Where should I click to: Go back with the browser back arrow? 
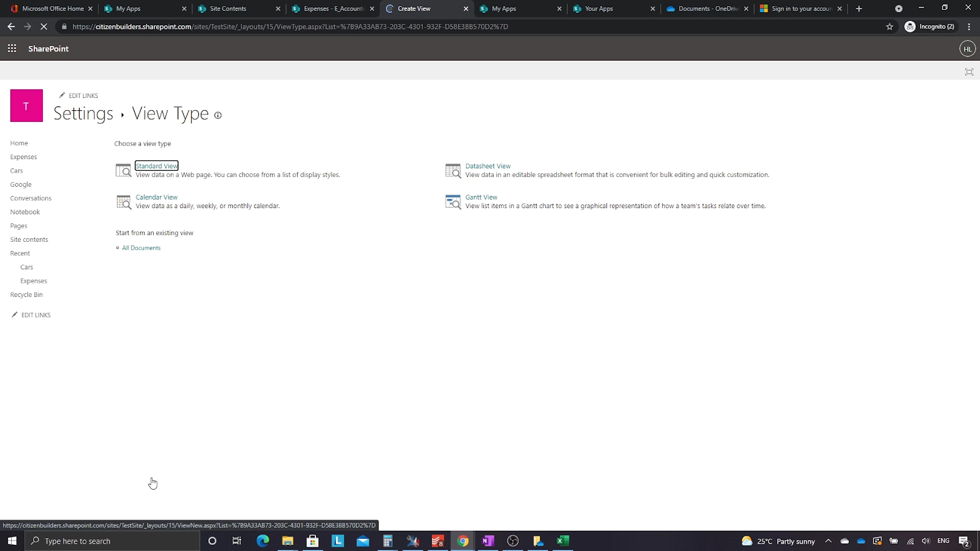11,26
